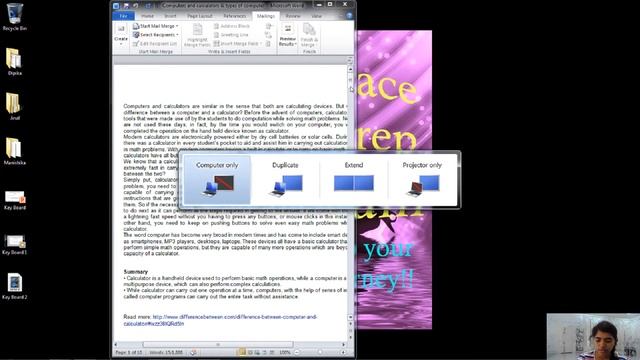Viewport: 640px width, 360px height.
Task: Click the Zoom Out minus button
Action: 297,352
